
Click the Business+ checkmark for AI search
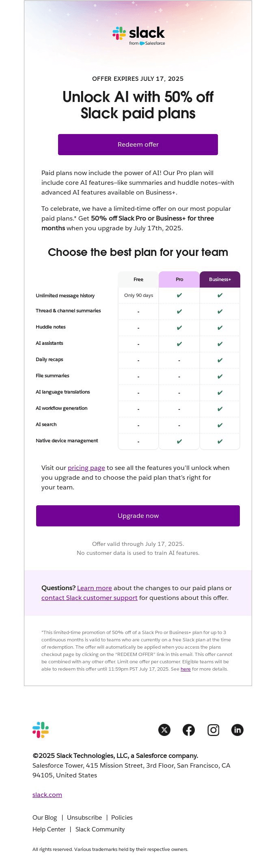220,425
